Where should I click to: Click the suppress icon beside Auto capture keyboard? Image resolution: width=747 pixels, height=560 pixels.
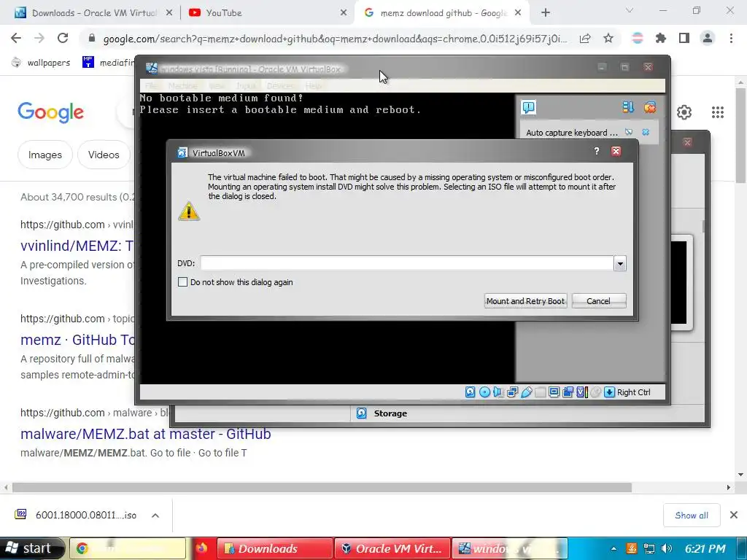[x=629, y=132]
